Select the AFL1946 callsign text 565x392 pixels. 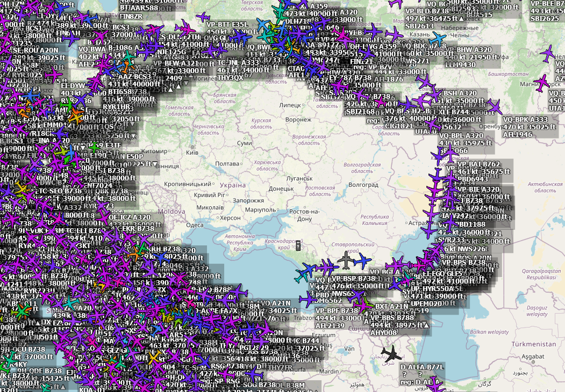(x=518, y=135)
